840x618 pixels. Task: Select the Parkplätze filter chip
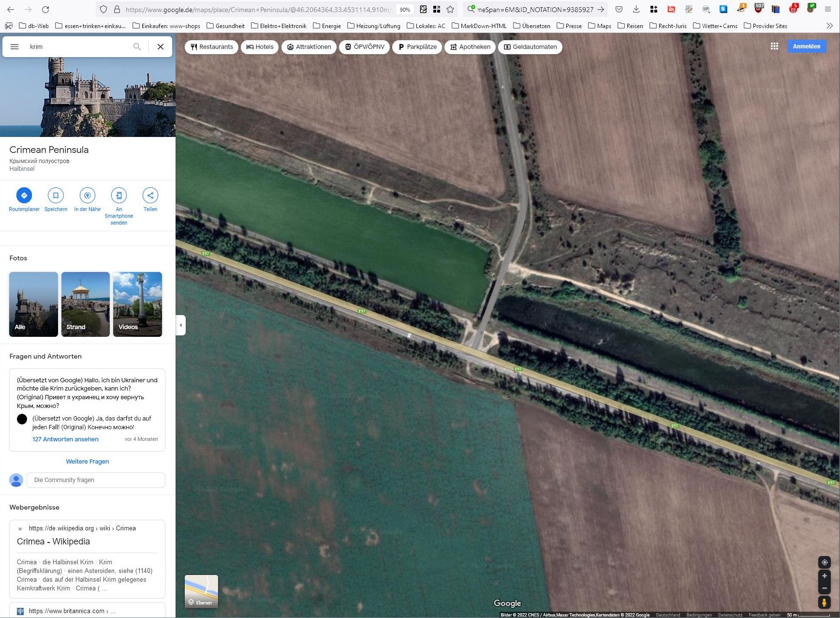(x=417, y=47)
